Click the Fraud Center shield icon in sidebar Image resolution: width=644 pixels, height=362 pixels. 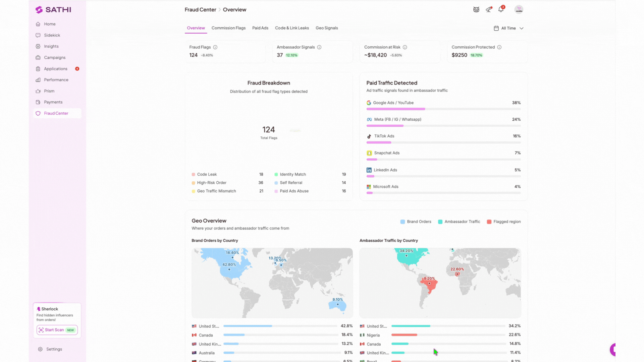click(38, 113)
